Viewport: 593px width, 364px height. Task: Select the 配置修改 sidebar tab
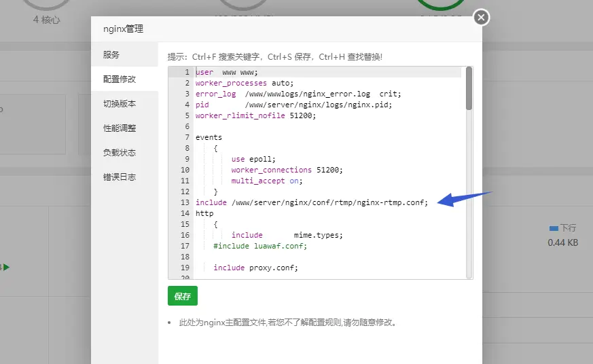120,79
